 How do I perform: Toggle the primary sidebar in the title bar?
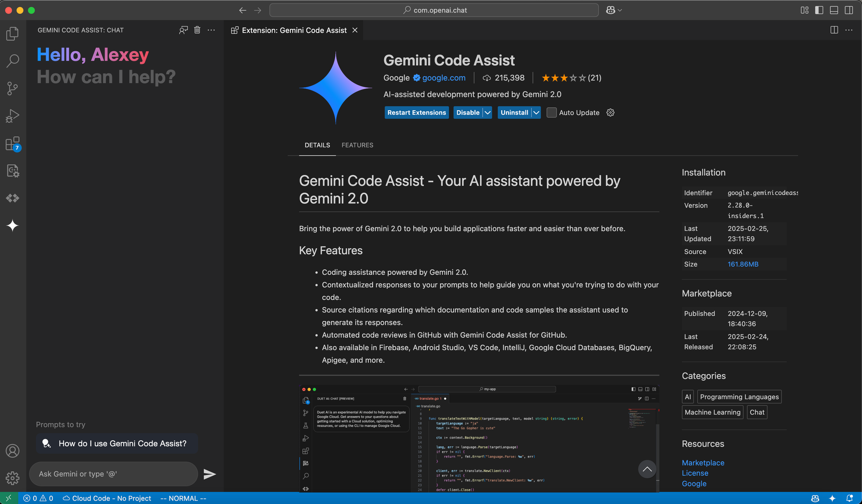click(819, 10)
